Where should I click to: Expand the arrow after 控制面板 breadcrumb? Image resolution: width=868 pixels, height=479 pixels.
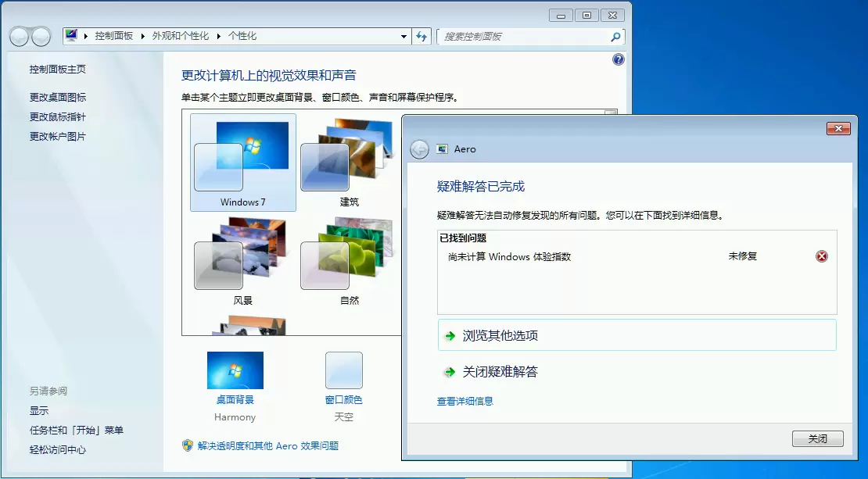(143, 36)
